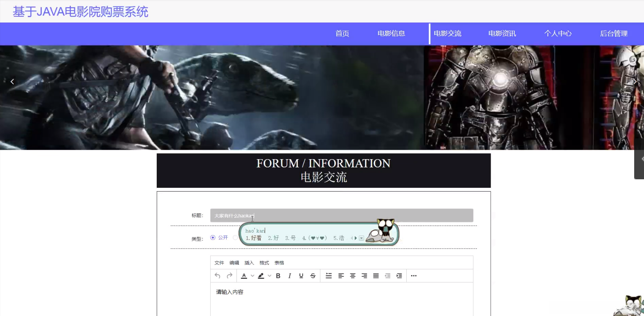Go to the previous IME candidate page
Viewport: 644px width, 316px height.
pos(352,238)
